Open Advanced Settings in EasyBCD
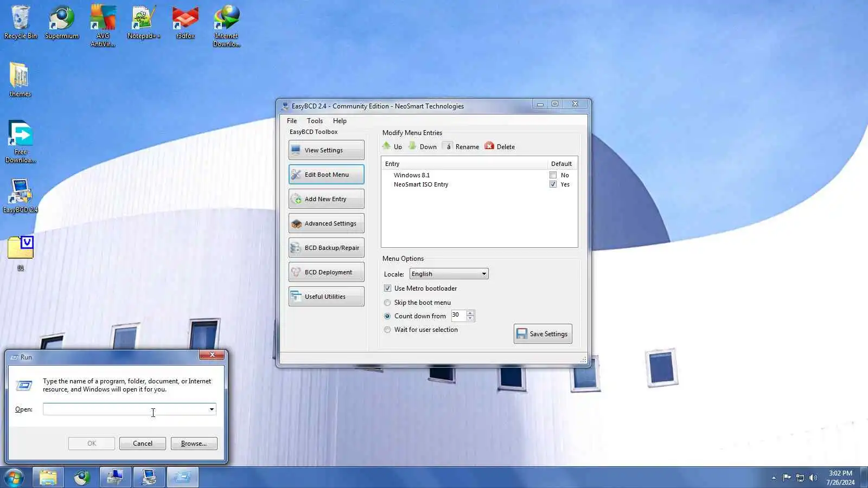 (x=327, y=223)
